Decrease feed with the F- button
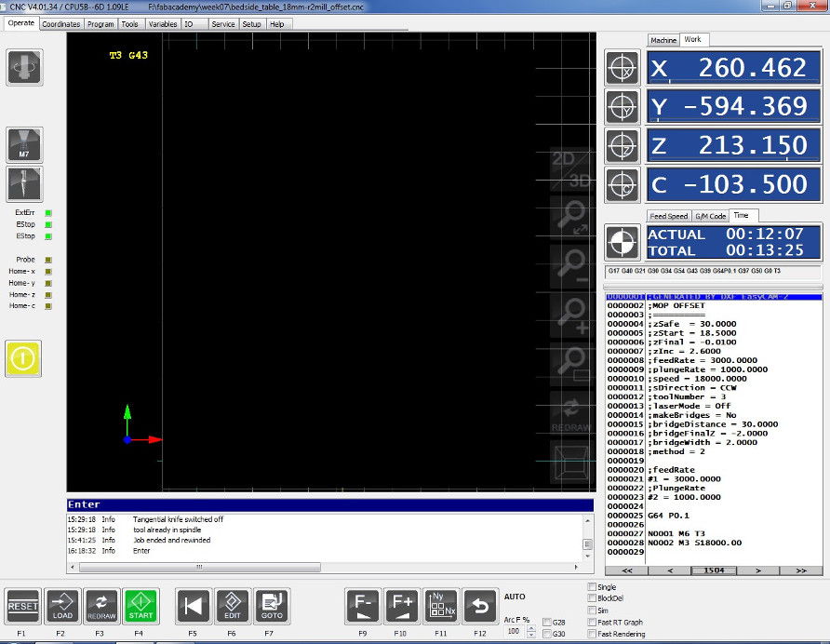The height and width of the screenshot is (644, 830). coord(363,606)
